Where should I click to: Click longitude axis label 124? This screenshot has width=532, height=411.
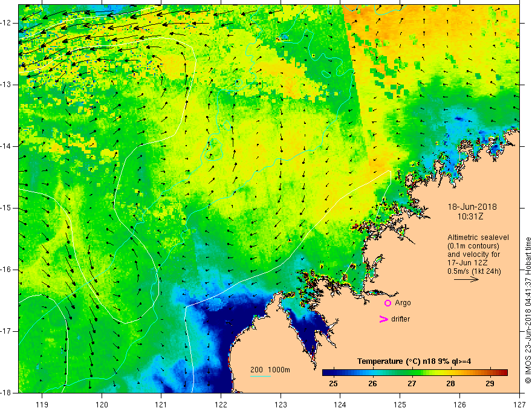pos(340,404)
